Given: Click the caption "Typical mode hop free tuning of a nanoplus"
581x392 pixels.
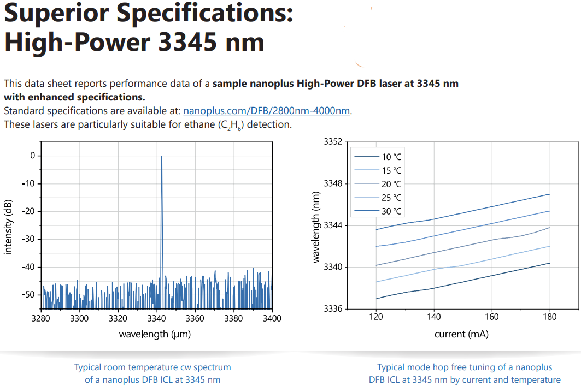Looking at the screenshot, I should coord(465,367).
